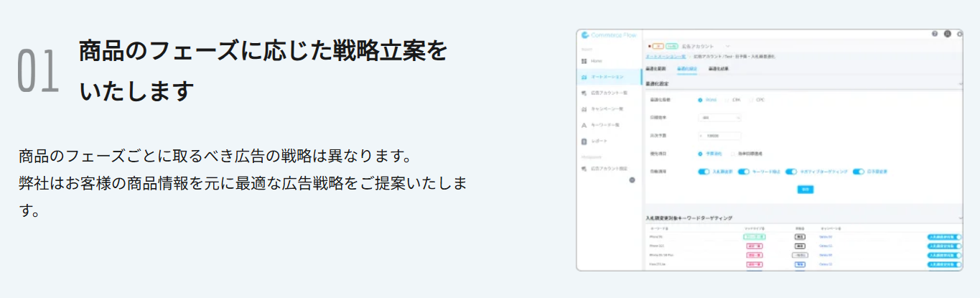Open the user account icon at top right
Viewport: 980px width, 298px height.
pyautogui.click(x=947, y=34)
